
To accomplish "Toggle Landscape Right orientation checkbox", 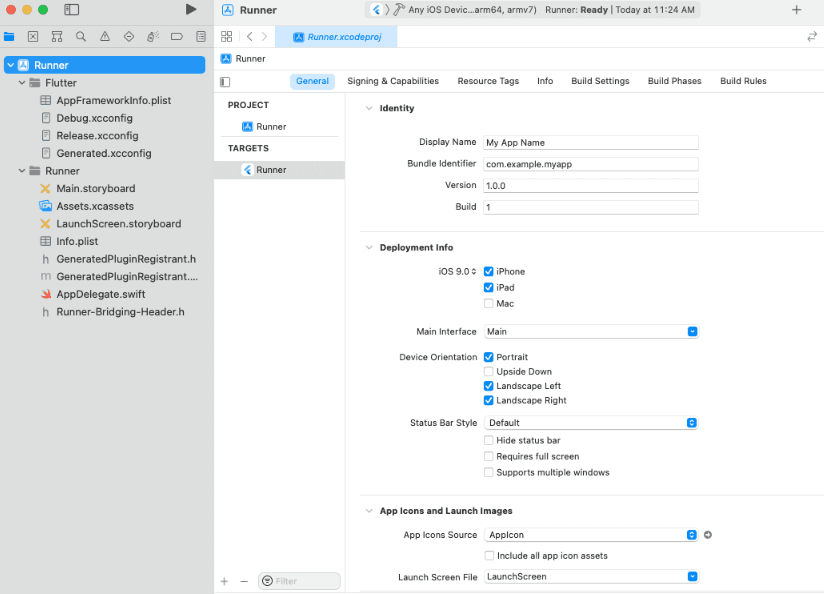I will (489, 401).
